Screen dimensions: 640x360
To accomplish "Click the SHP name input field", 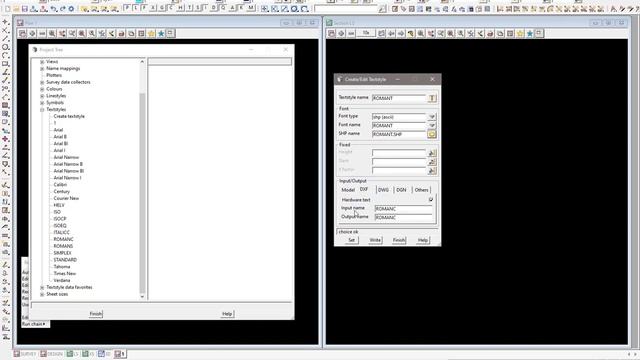I will coord(399,134).
